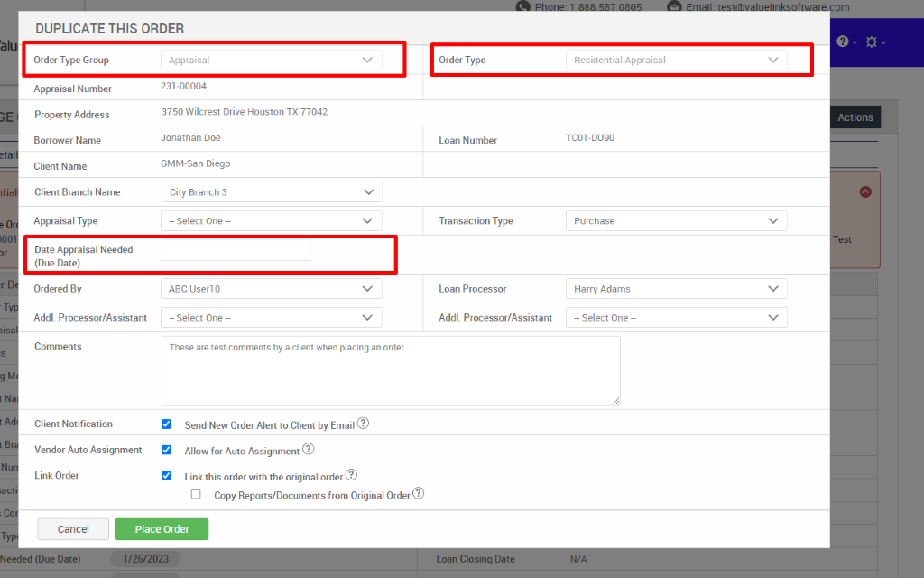
Task: Show help for Link this order
Action: tap(351, 475)
